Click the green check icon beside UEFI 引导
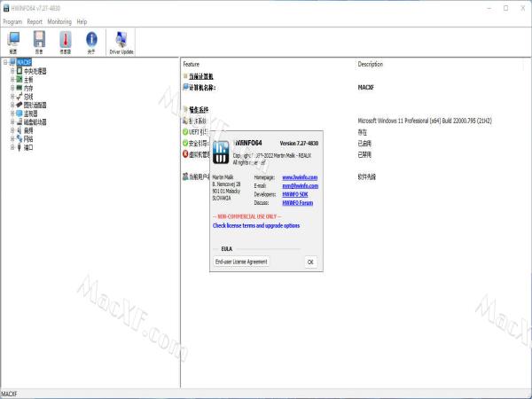 [185, 131]
